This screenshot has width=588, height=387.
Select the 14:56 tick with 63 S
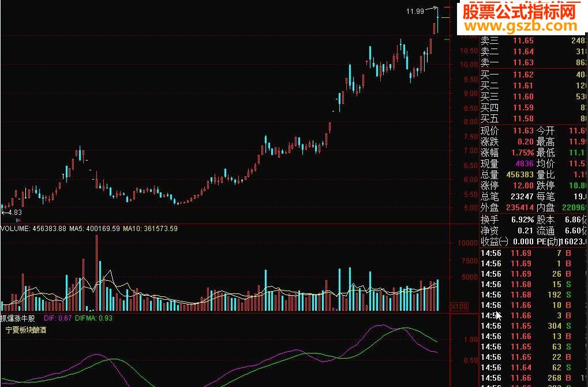tap(533, 347)
